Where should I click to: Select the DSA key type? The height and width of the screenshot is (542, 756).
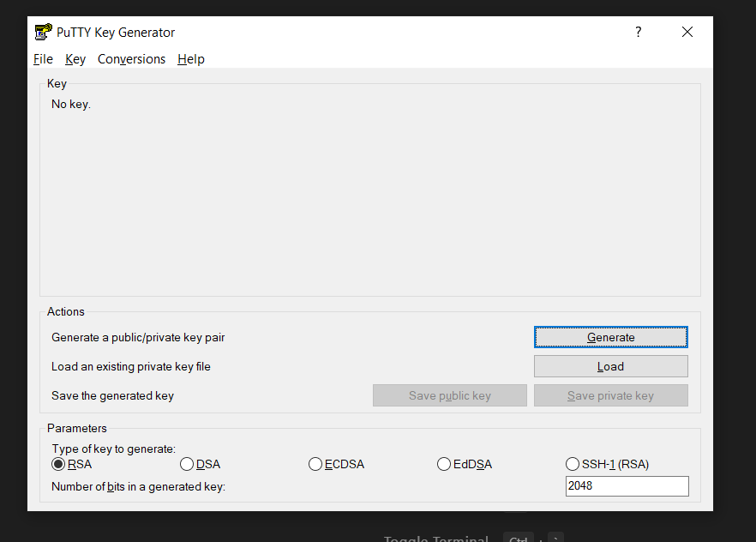(x=187, y=463)
